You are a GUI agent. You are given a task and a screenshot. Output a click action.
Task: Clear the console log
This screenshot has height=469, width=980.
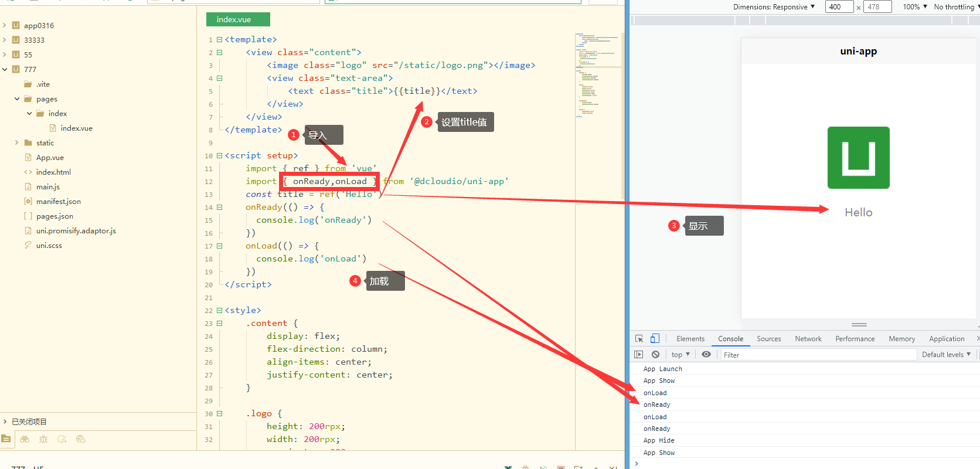point(655,355)
